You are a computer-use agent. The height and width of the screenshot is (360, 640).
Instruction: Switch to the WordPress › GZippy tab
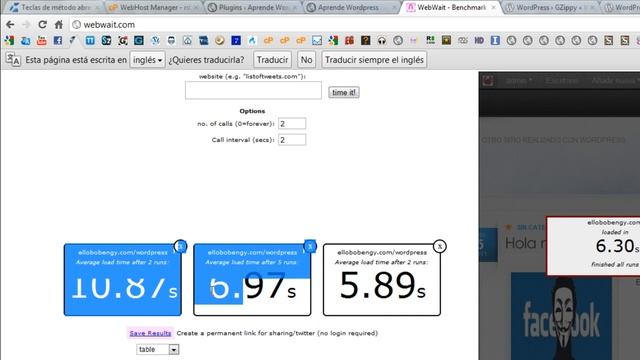[550, 7]
